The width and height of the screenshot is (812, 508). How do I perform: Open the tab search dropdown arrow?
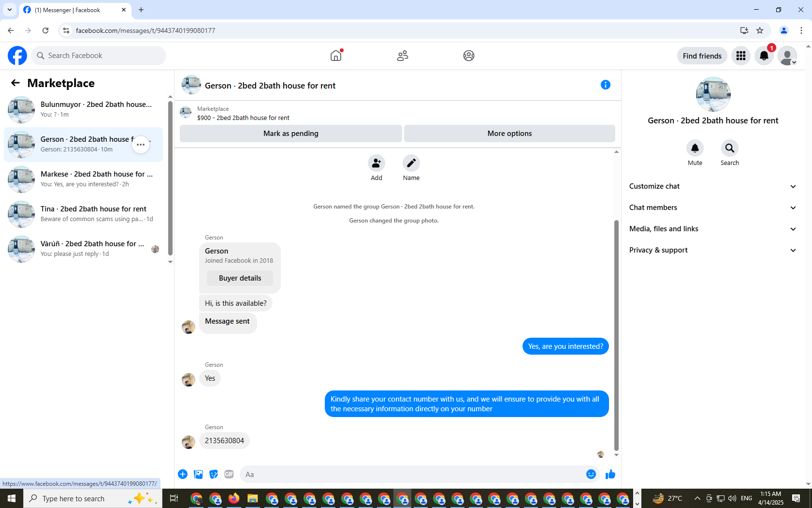click(10, 10)
